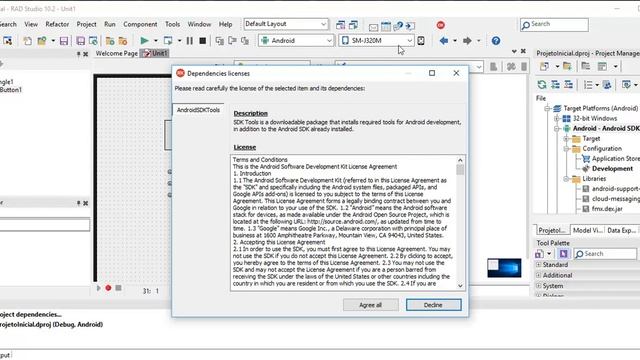
Task: Collapse the Configuration folder node
Action: [566, 149]
